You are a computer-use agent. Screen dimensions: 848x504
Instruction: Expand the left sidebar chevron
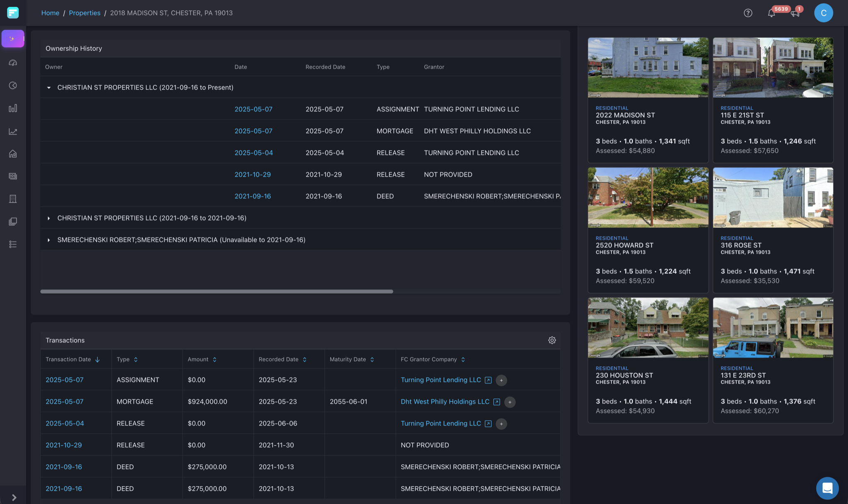[14, 497]
